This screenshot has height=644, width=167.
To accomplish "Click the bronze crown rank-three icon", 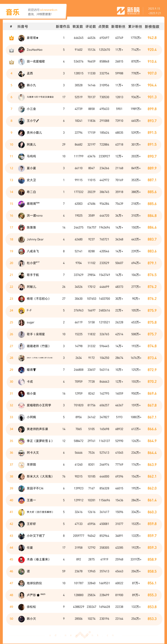I will point(11,62).
